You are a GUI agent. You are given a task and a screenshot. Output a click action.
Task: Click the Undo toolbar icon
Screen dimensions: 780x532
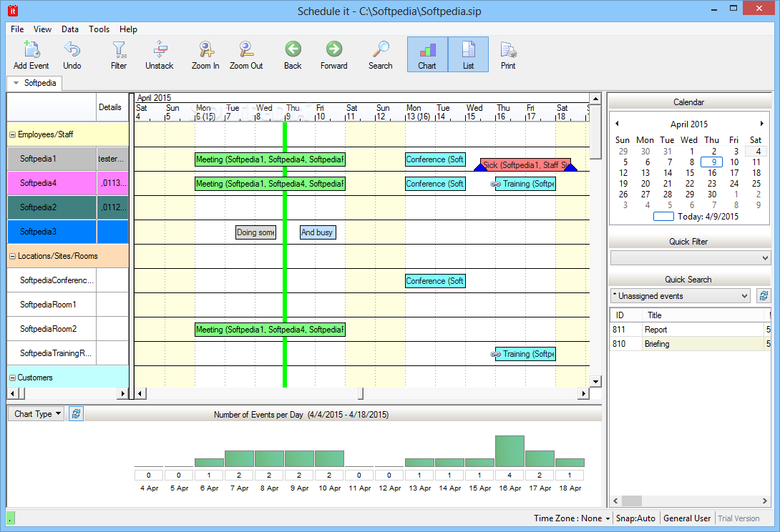72,54
